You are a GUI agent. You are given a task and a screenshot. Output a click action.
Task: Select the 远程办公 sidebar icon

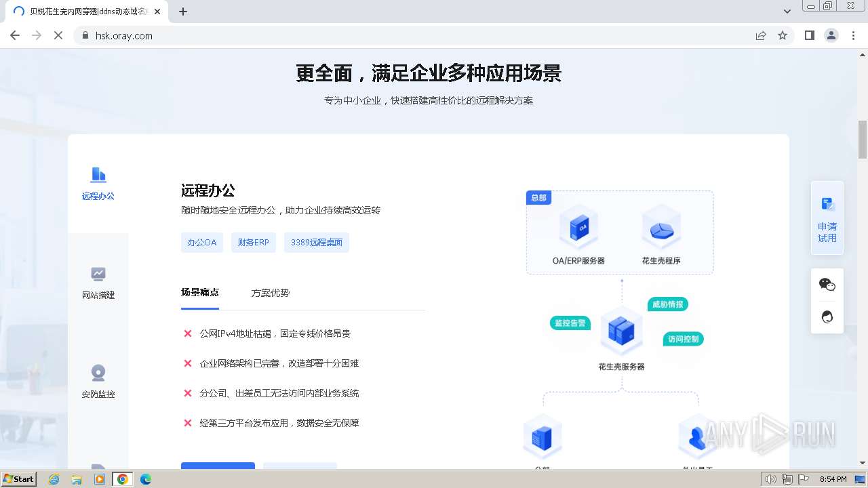[98, 175]
